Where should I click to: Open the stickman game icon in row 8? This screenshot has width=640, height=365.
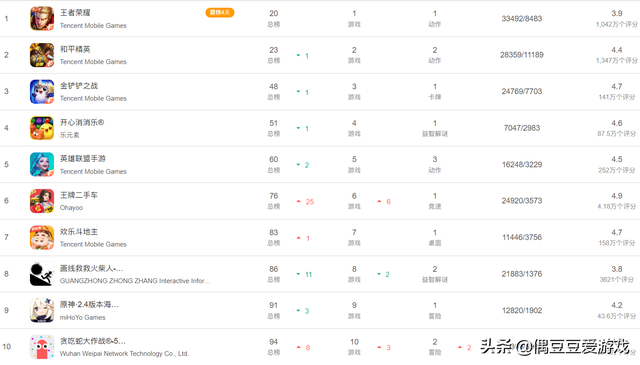pos(42,274)
